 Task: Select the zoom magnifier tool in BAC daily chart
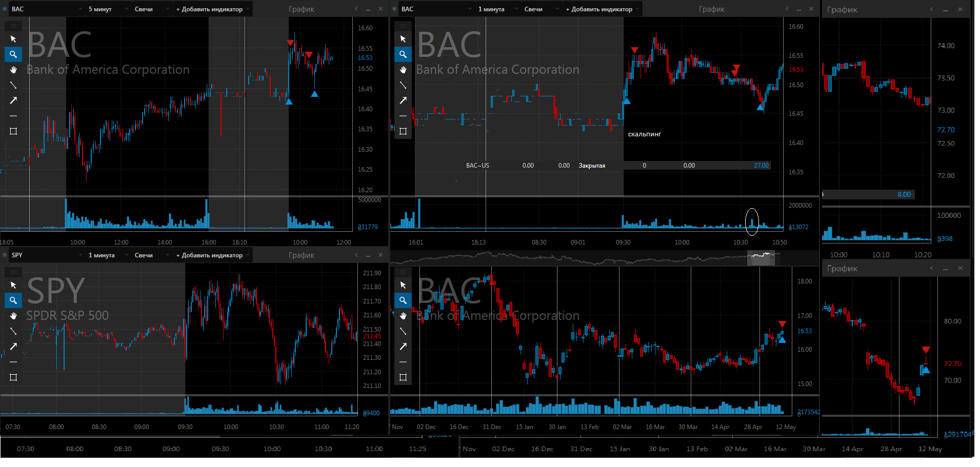[403, 300]
